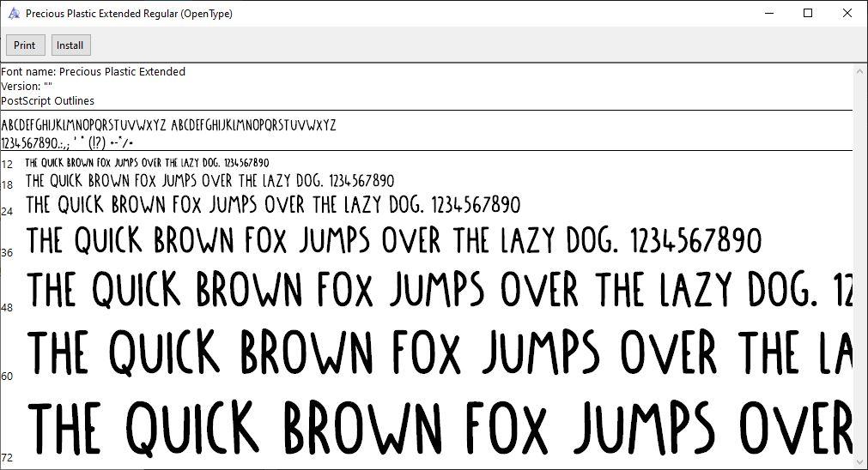Viewport: 868px width, 470px height.
Task: Click the 12-point sample sentence
Action: tap(147, 163)
